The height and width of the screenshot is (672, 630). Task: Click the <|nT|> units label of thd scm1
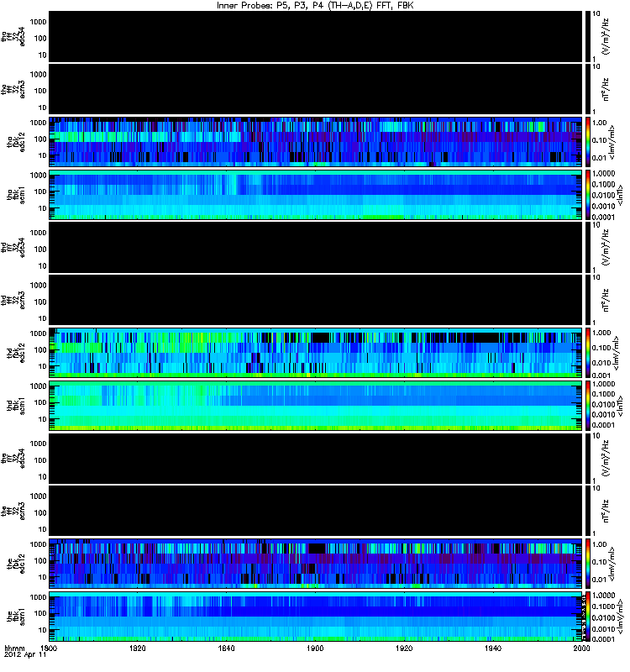[x=618, y=406]
